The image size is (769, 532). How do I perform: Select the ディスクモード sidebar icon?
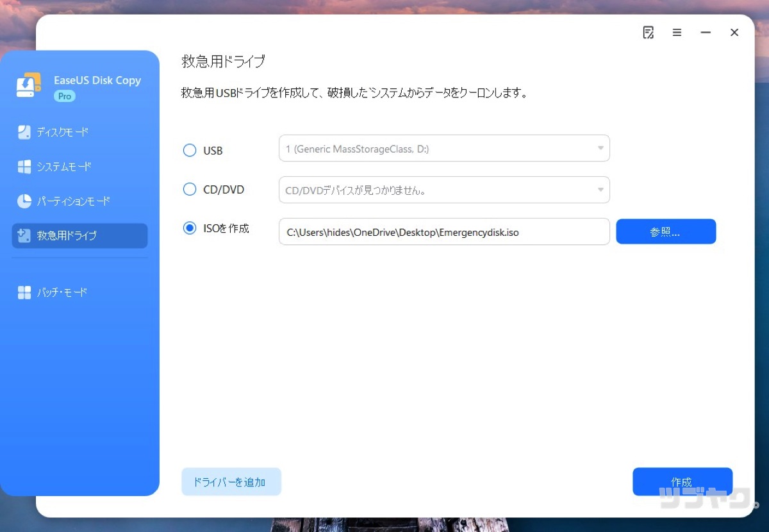23,132
